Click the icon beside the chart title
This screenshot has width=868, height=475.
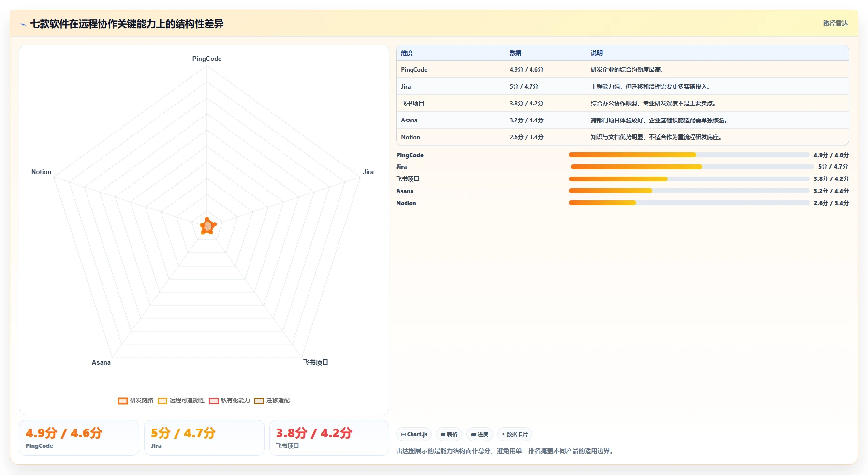[23, 24]
